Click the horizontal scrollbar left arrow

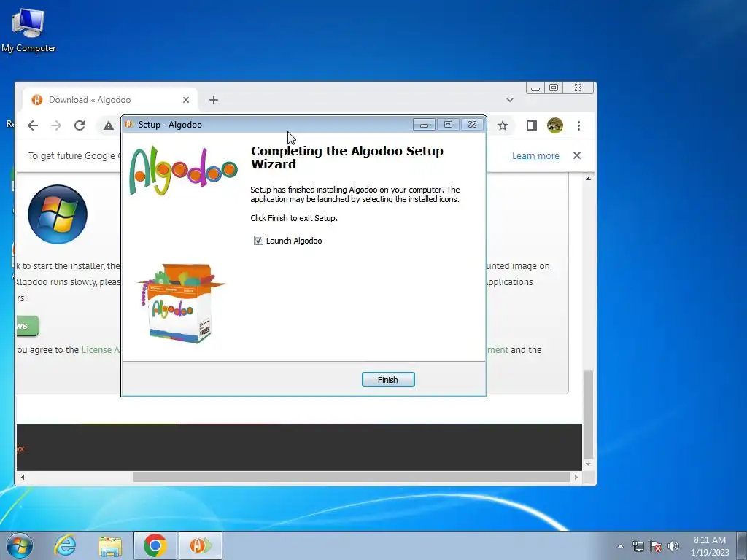[x=23, y=477]
